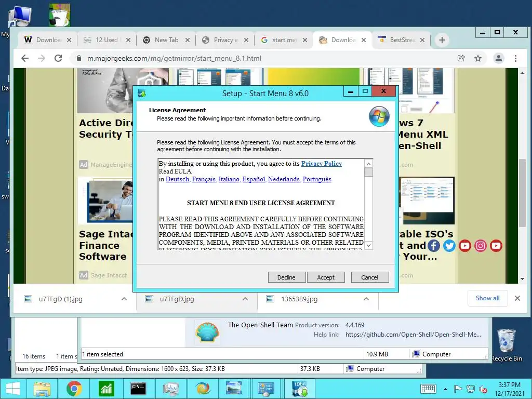Decline the license agreement
The height and width of the screenshot is (399, 532).
click(x=286, y=277)
